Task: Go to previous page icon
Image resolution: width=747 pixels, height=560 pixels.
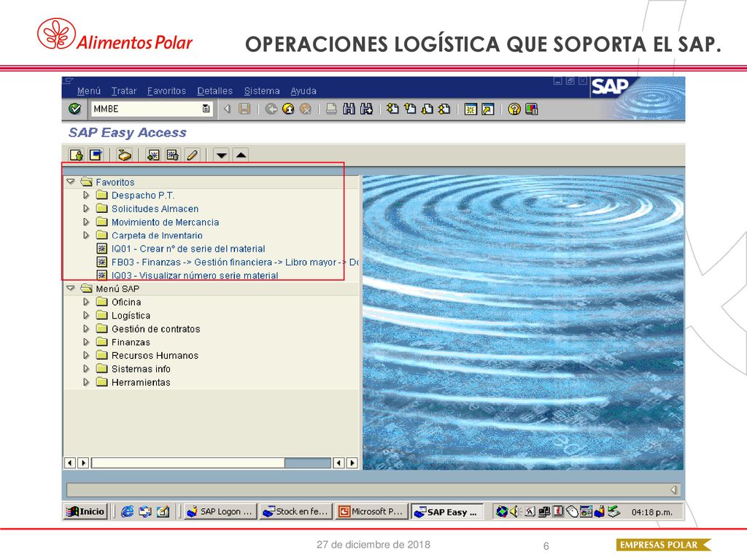Action: click(410, 109)
